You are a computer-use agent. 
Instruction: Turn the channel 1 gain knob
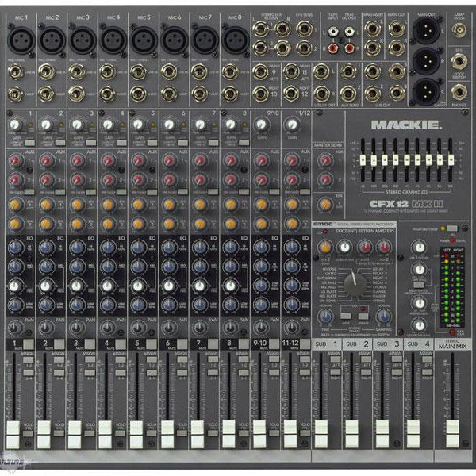point(15,125)
